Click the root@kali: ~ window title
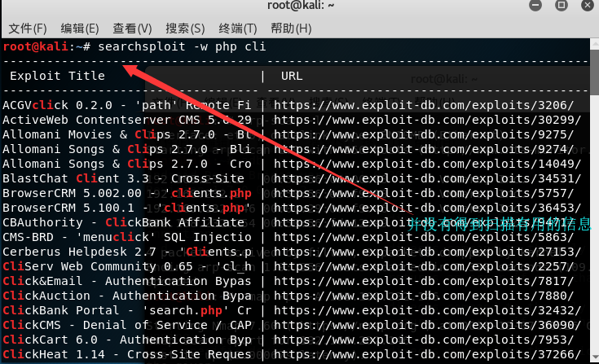This screenshot has width=599, height=364. coord(301,5)
